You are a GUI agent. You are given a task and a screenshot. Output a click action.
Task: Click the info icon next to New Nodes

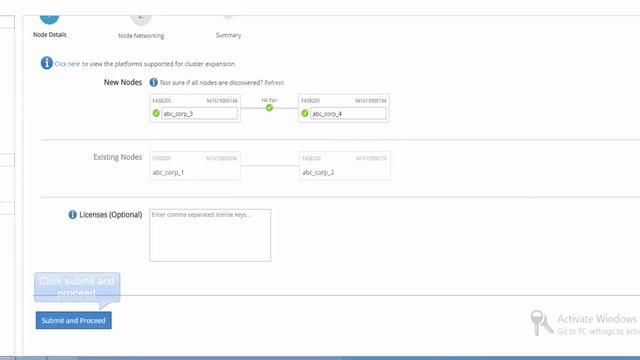153,82
